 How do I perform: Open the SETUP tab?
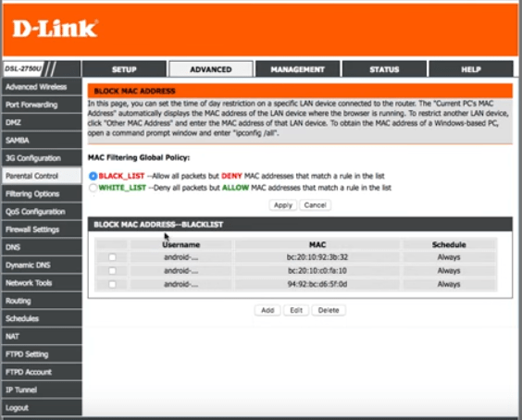(124, 69)
